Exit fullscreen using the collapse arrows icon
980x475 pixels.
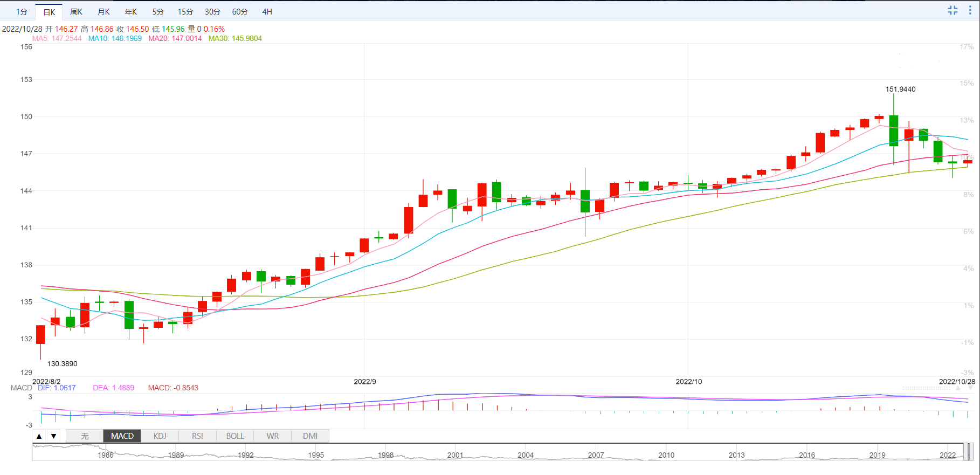click(x=953, y=10)
